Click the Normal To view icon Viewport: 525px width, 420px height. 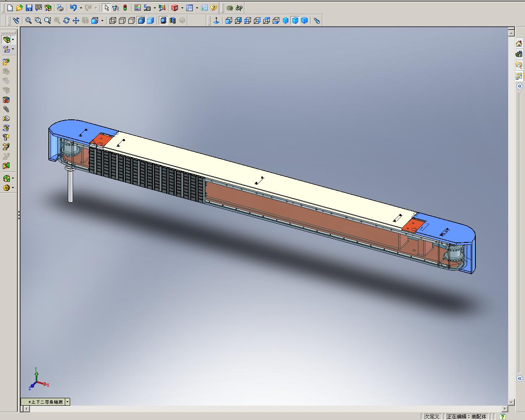(x=216, y=21)
